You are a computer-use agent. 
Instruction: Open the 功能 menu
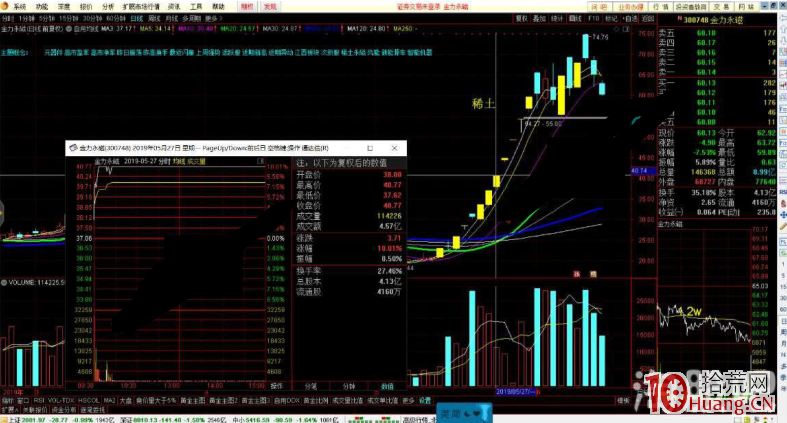pyautogui.click(x=42, y=7)
